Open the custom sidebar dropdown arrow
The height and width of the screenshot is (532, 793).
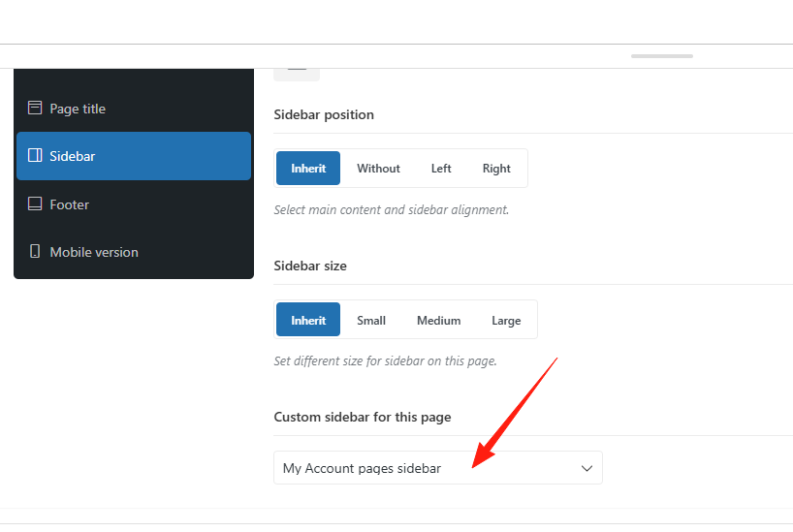587,468
